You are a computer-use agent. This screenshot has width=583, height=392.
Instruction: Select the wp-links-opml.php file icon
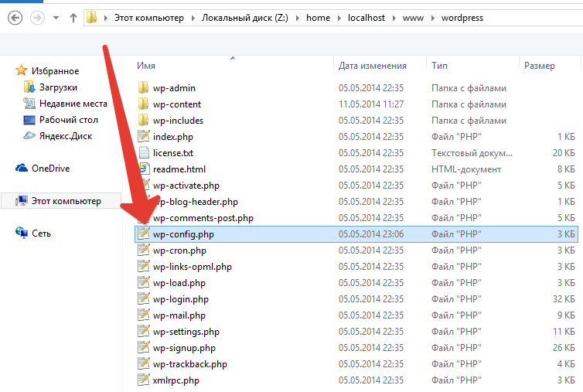144,266
